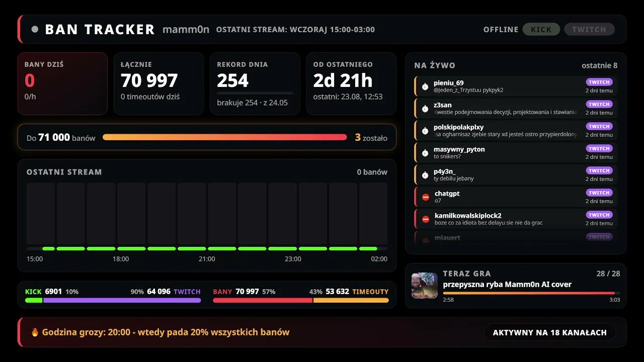Click the stopwatch icon next to masywny_pyton
The image size is (644, 362).
pyautogui.click(x=425, y=153)
